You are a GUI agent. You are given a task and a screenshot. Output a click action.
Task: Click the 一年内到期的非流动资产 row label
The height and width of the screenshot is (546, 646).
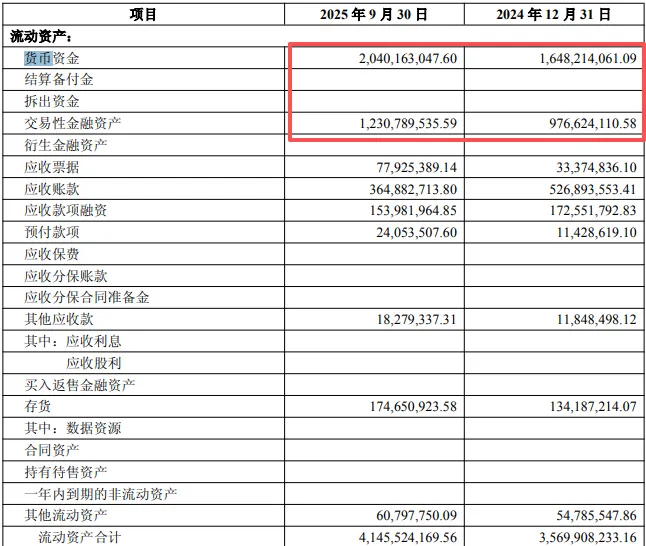[101, 494]
